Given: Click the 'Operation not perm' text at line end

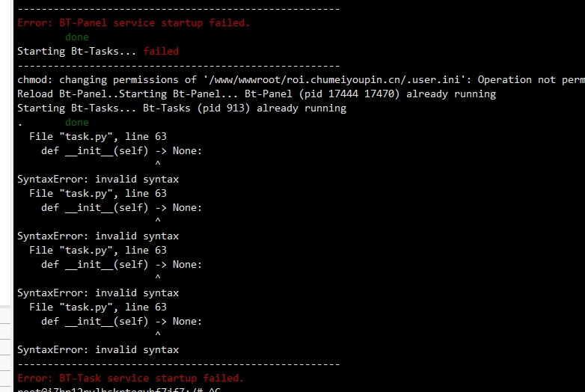Looking at the screenshot, I should (x=531, y=80).
